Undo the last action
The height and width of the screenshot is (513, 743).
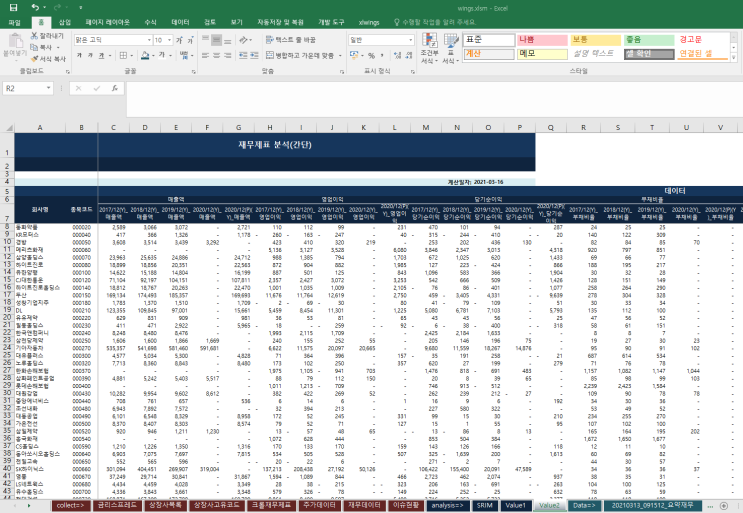point(35,7)
